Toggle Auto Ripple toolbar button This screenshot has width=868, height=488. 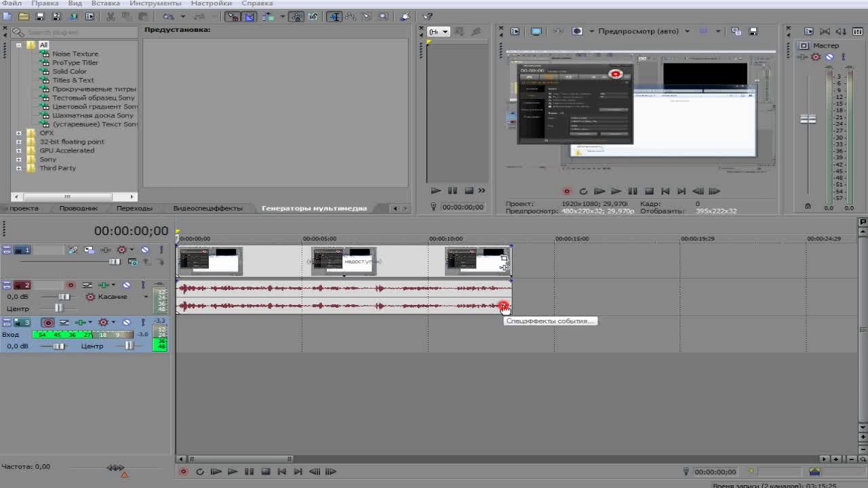click(x=269, y=16)
